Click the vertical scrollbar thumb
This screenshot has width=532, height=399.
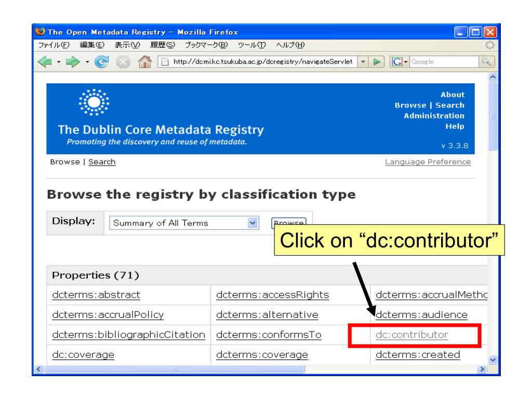(x=493, y=116)
